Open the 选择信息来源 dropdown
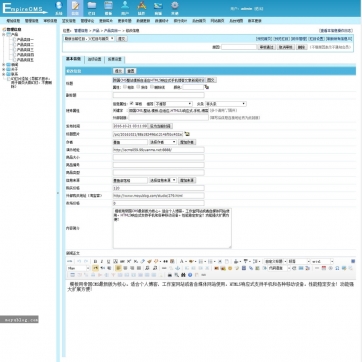Image resolution: width=362 pixels, height=362 pixels. pyautogui.click(x=163, y=180)
